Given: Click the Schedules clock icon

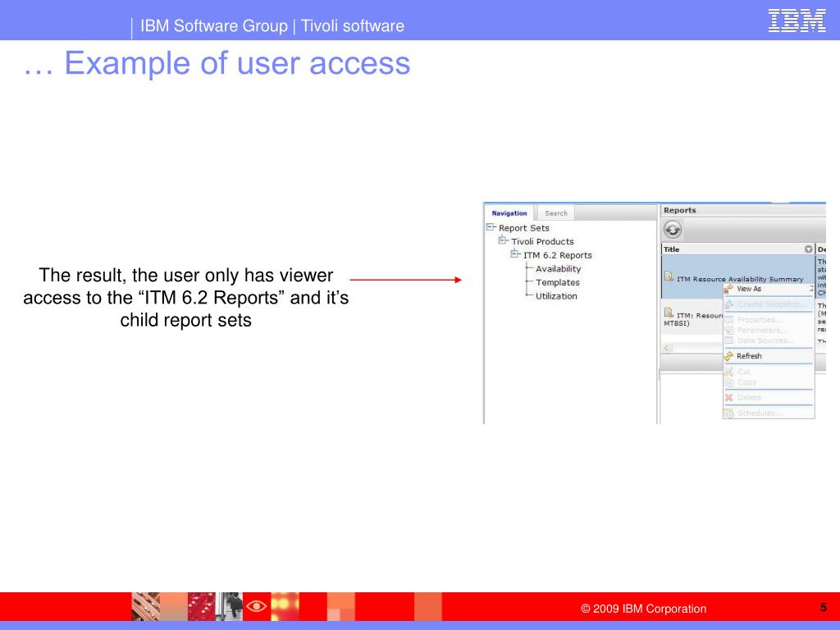Looking at the screenshot, I should (728, 413).
